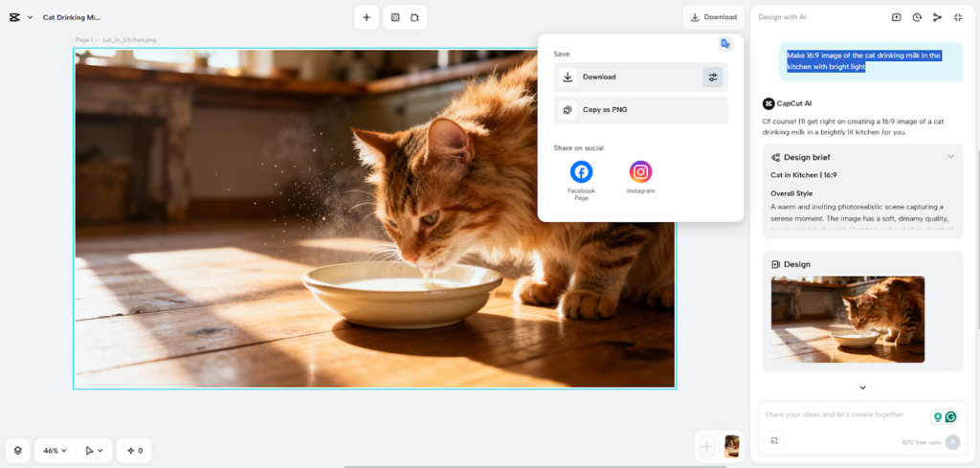Open the Layers panel icon
Screen dimensions: 980x468
tap(18, 451)
